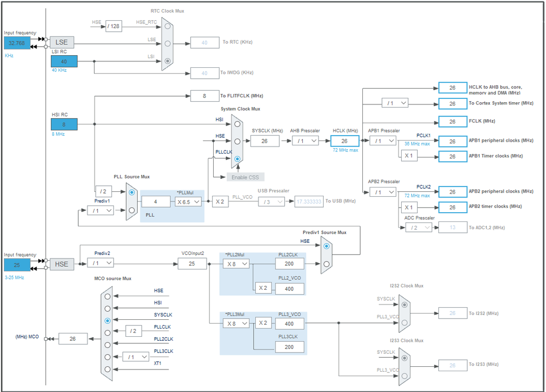This screenshot has width=546, height=392.
Task: Expand the PLL2Mul X 8 dropdown
Action: [236, 264]
